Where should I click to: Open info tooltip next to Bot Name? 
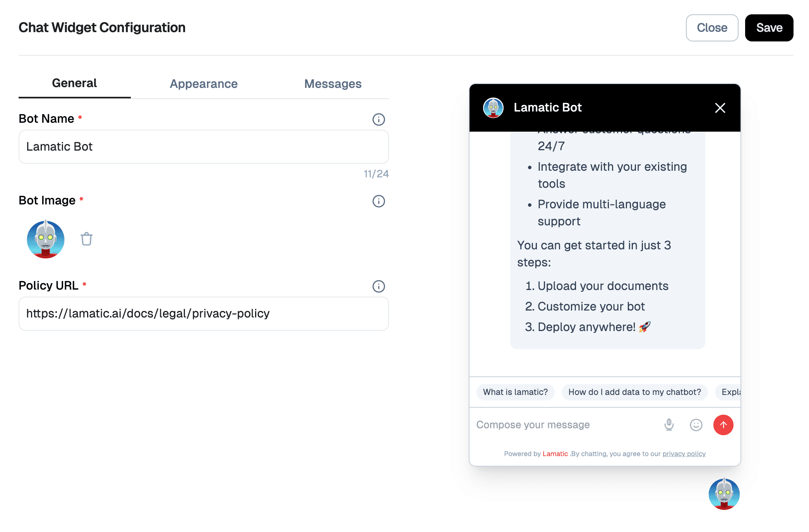pyautogui.click(x=379, y=119)
